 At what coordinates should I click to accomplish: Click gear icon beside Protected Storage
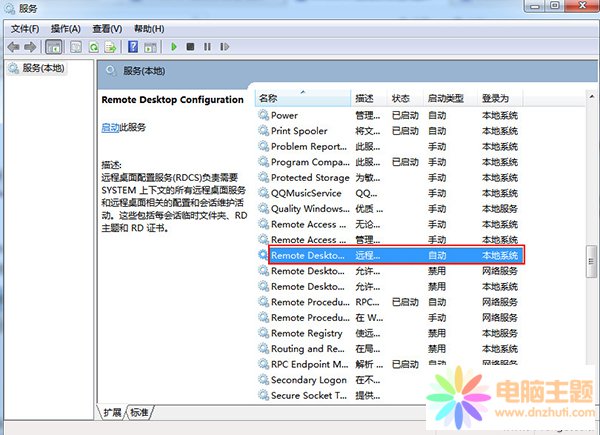[x=264, y=177]
